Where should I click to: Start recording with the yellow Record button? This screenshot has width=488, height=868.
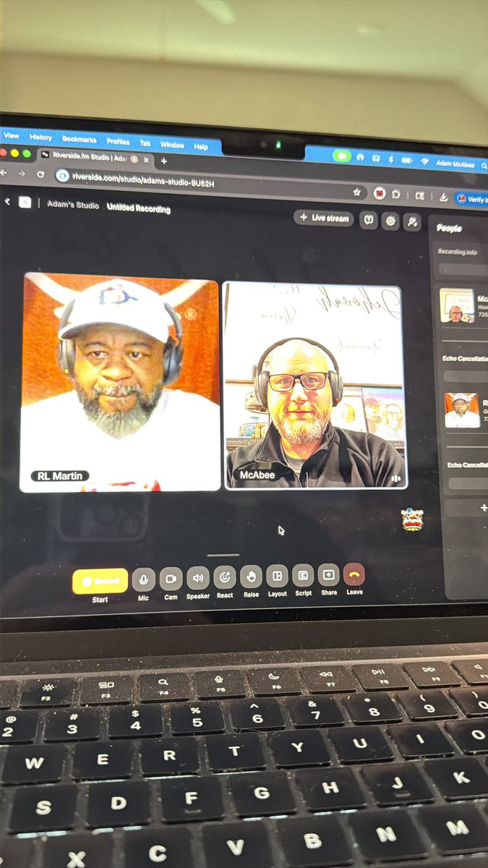point(100,580)
